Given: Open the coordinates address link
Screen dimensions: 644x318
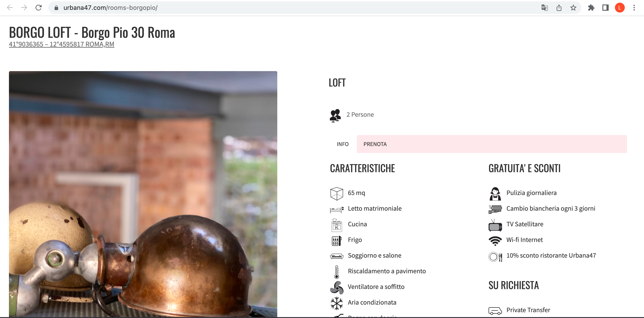Looking at the screenshot, I should click(x=61, y=44).
